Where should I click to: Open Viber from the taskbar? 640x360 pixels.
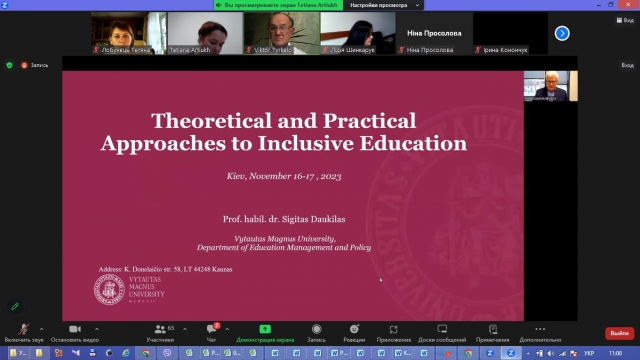pos(167,353)
